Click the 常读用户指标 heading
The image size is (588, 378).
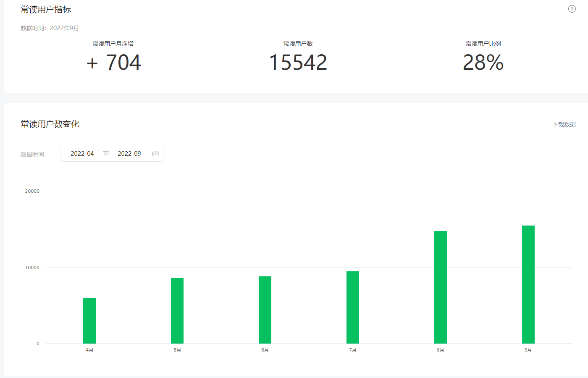[46, 9]
